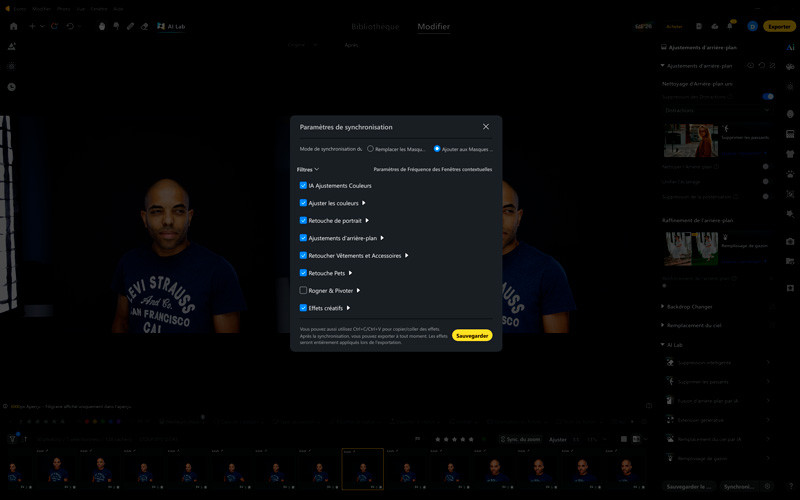Click Sauvegarder le... button at bottom right
This screenshot has height=500, width=800.
pyautogui.click(x=689, y=486)
